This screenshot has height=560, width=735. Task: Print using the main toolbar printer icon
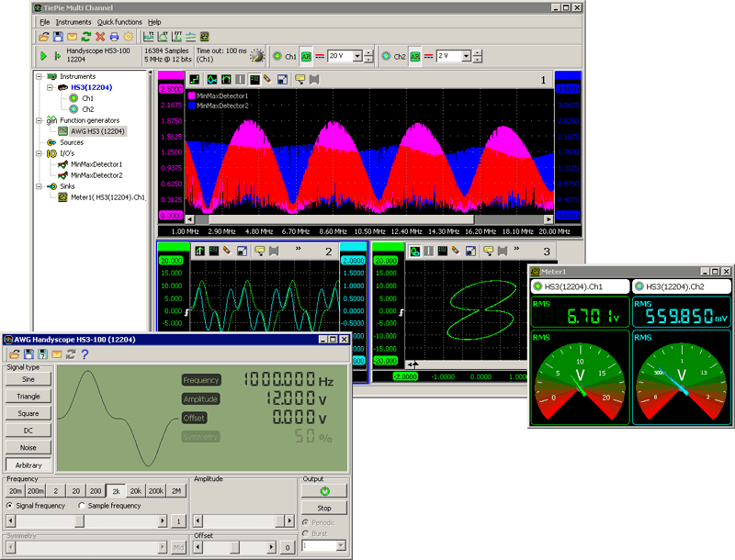[114, 37]
